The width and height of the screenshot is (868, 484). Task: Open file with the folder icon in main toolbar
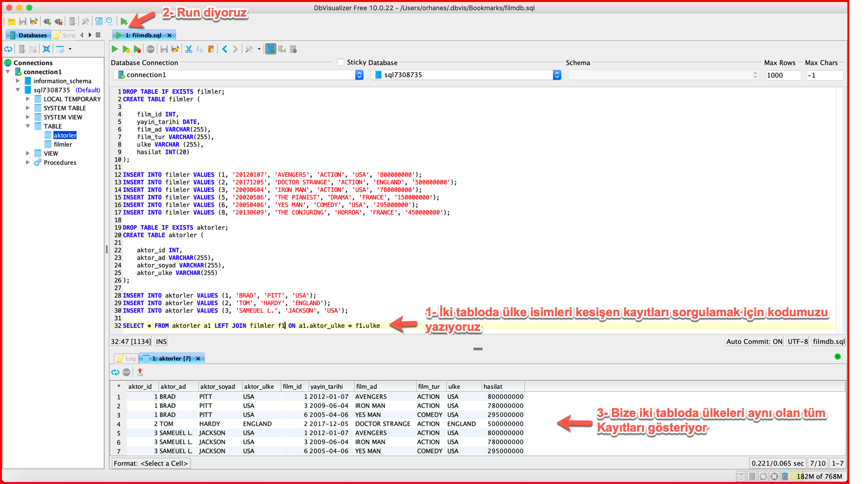tap(11, 22)
